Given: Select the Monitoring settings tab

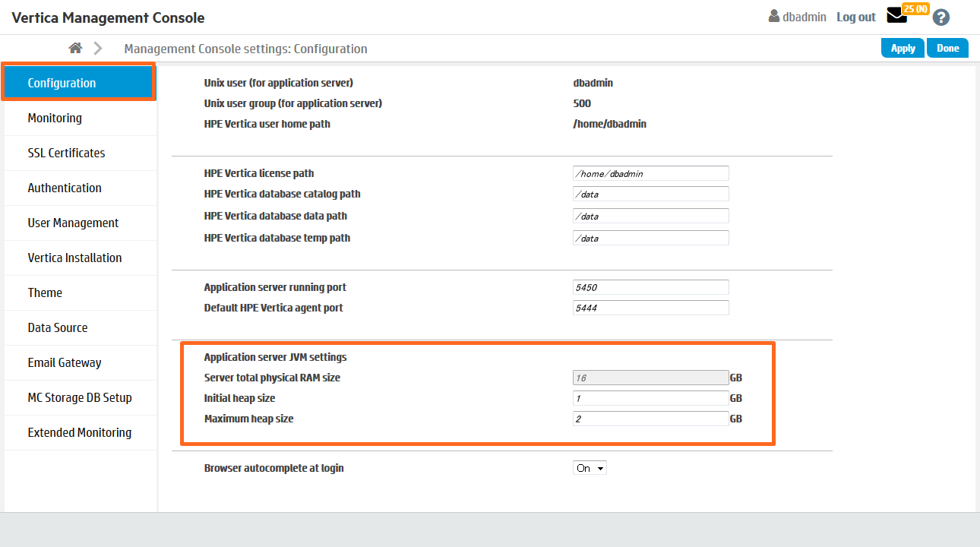Looking at the screenshot, I should click(x=55, y=118).
